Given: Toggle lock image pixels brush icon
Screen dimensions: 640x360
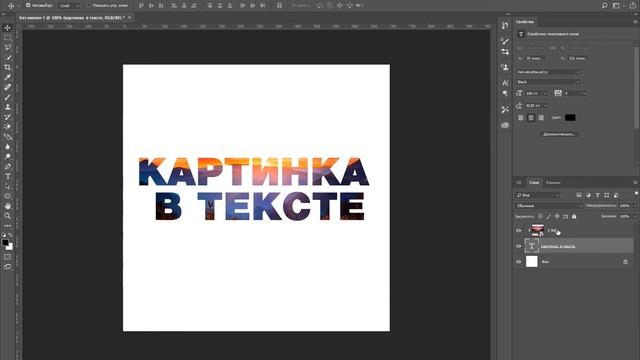Looking at the screenshot, I should (x=549, y=216).
